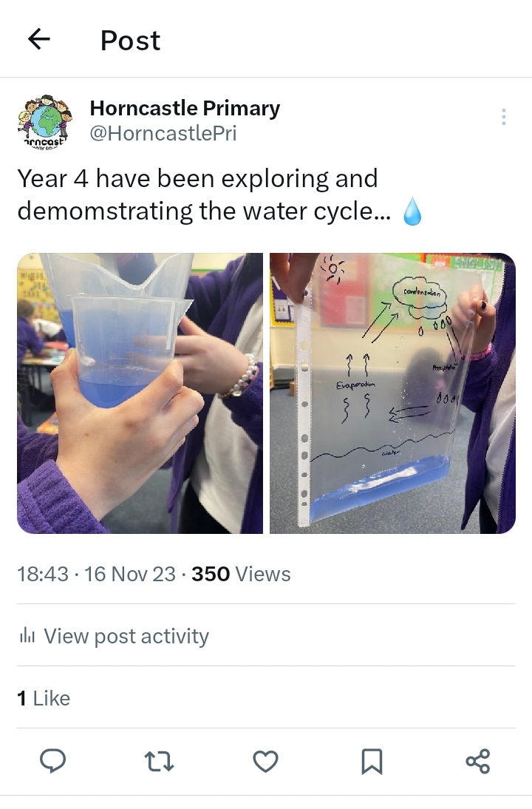Open View post activity
Viewport: 532px width, 809px height.
pos(113,636)
